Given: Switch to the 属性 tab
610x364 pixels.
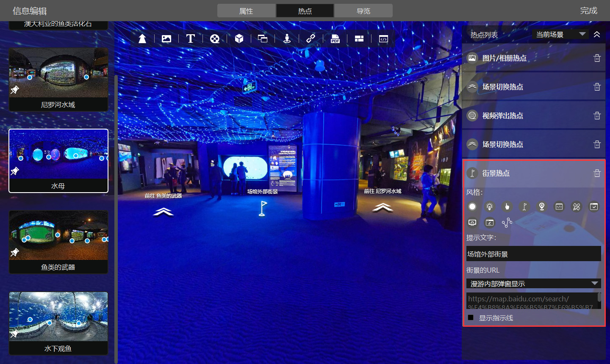Looking at the screenshot, I should click(x=246, y=11).
